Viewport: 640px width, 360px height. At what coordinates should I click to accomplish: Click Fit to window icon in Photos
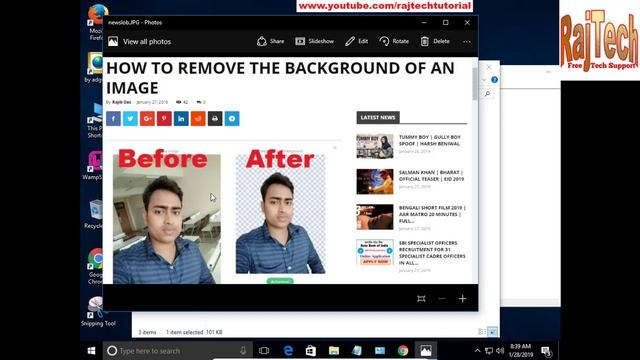pyautogui.click(x=421, y=299)
